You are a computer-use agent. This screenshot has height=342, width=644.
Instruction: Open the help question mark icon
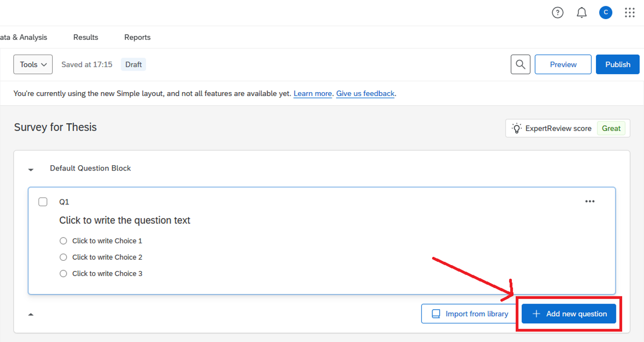[557, 13]
